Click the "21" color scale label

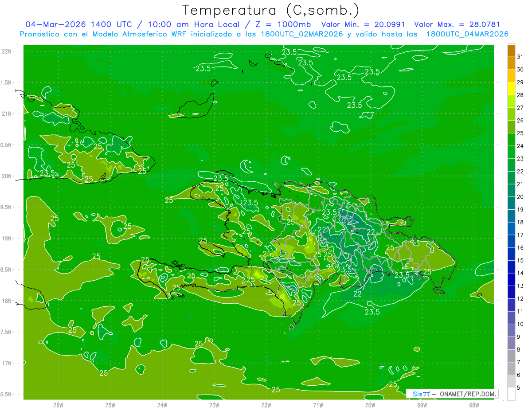[520, 184]
